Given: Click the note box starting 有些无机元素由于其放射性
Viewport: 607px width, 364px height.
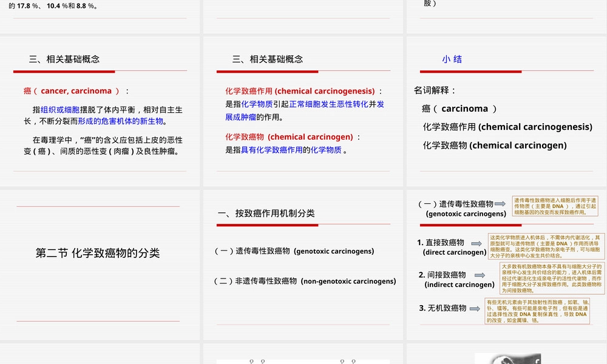Looking at the screenshot, I should (537, 311).
